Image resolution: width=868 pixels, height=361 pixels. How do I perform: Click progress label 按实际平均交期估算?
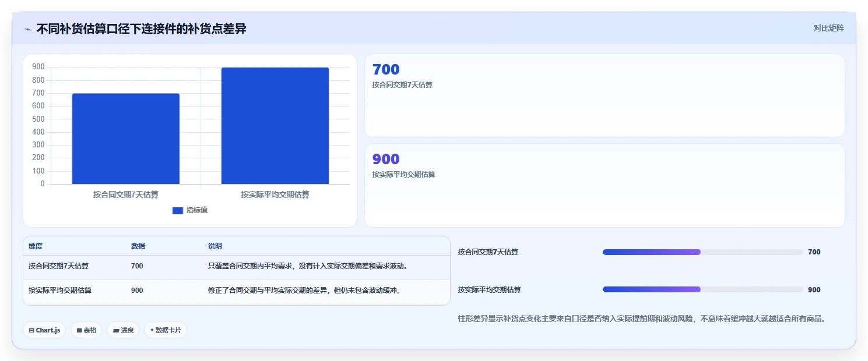[489, 289]
